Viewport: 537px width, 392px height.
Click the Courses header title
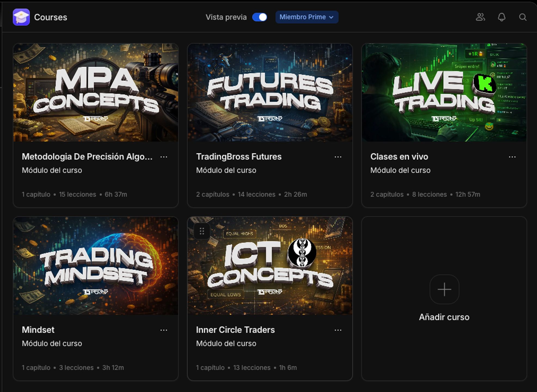point(51,17)
